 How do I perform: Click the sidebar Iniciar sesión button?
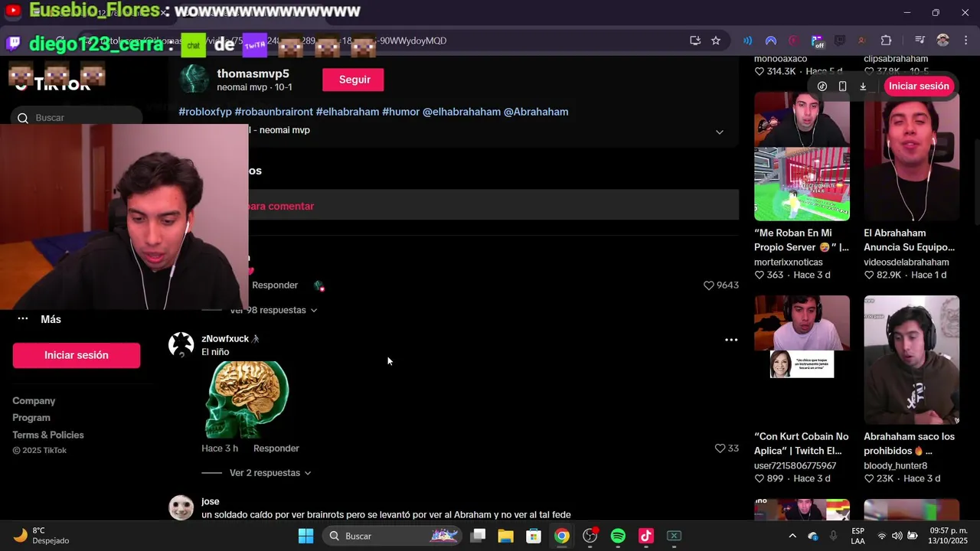coord(77,355)
